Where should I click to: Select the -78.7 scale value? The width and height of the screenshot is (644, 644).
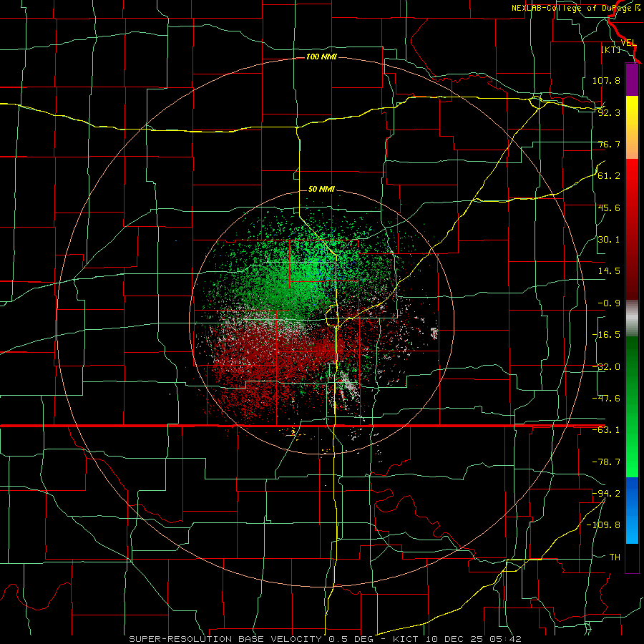coord(606,462)
